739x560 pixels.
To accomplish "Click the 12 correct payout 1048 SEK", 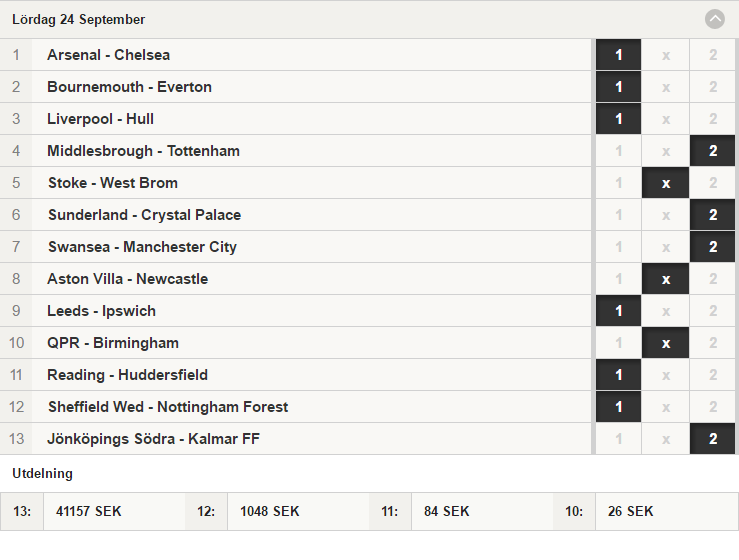I will click(x=270, y=511).
